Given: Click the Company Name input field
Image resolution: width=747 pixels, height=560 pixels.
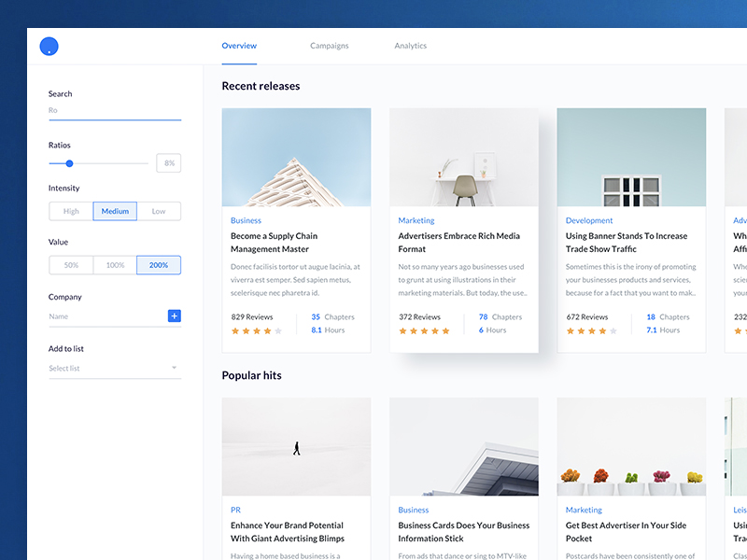Looking at the screenshot, I should tap(105, 316).
